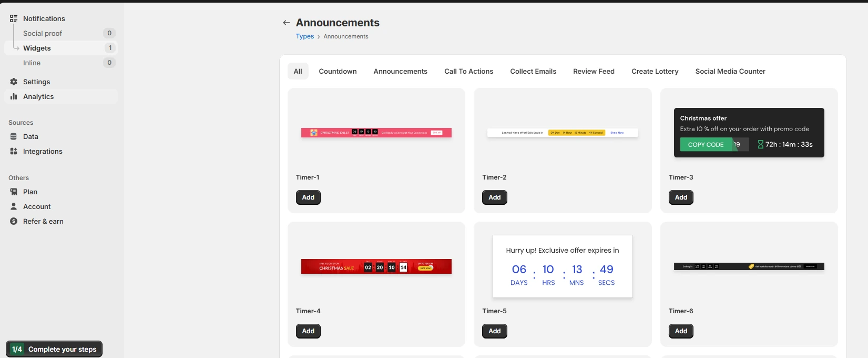This screenshot has height=358, width=868.
Task: Click the Timer-2 white banner preview
Action: click(563, 133)
